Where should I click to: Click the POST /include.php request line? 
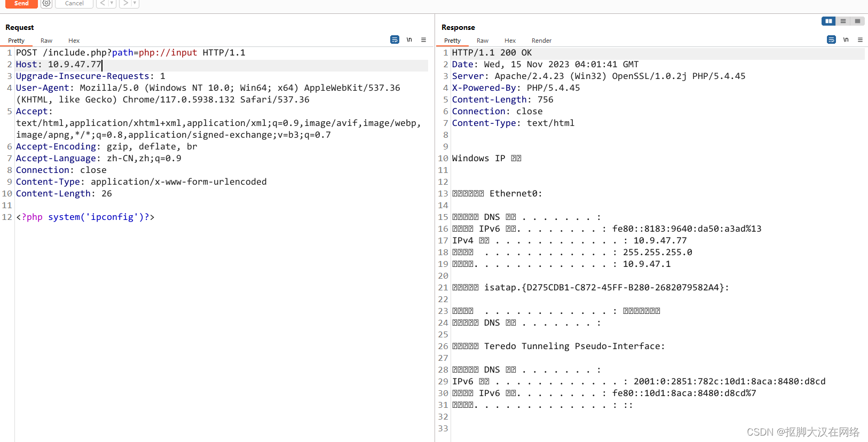[131, 52]
